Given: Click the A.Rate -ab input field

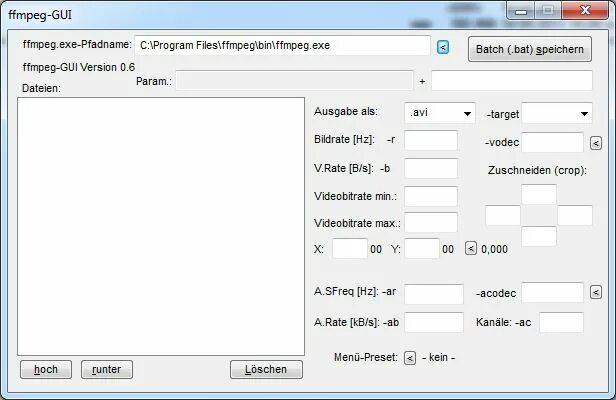Looking at the screenshot, I should point(434,323).
